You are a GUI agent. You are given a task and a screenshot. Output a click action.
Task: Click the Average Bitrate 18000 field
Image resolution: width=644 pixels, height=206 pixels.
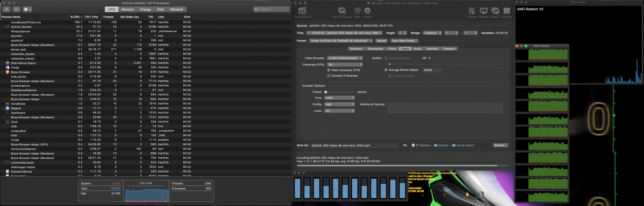click(432, 70)
